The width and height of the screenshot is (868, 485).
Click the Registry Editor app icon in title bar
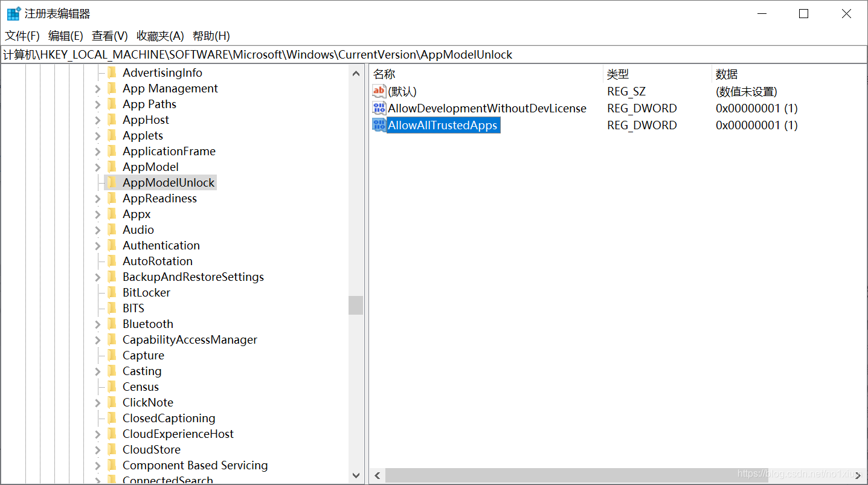tap(13, 13)
